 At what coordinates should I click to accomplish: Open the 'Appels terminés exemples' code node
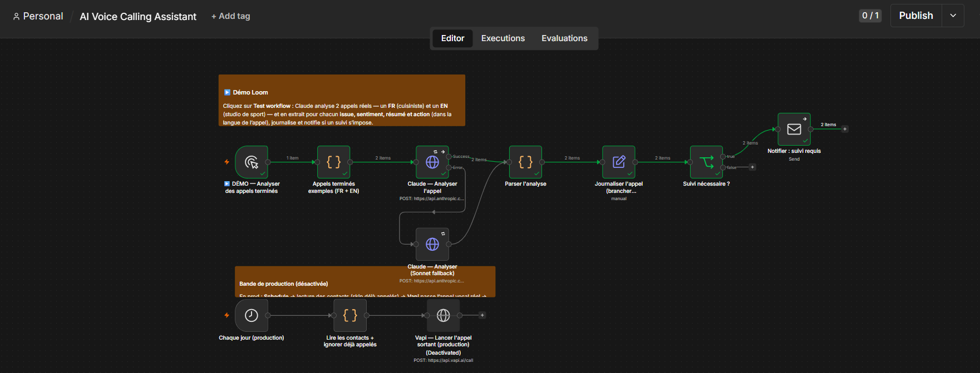click(x=334, y=162)
